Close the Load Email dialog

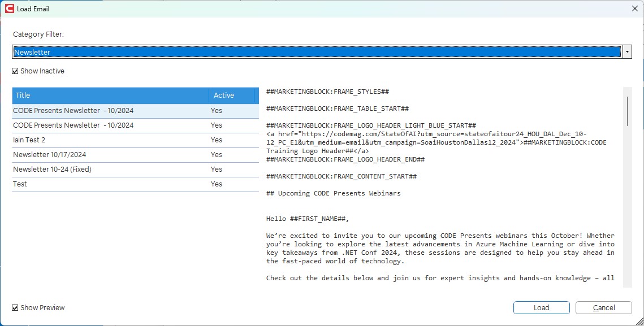coord(634,8)
